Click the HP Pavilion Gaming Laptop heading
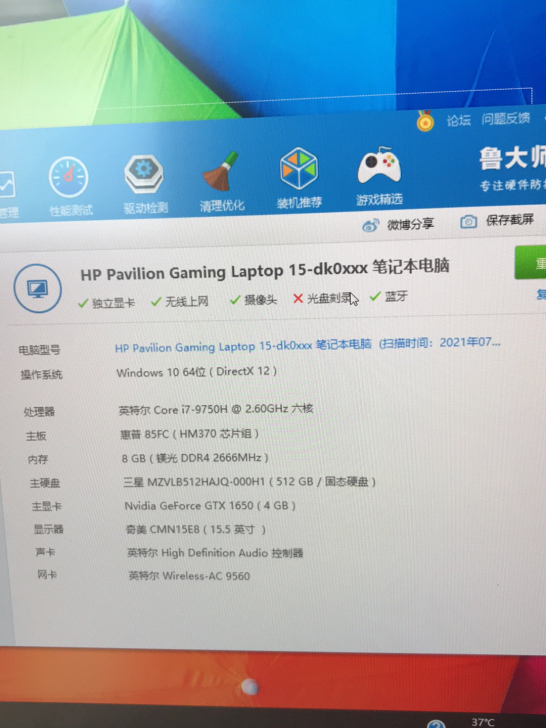This screenshot has height=728, width=546. click(265, 271)
